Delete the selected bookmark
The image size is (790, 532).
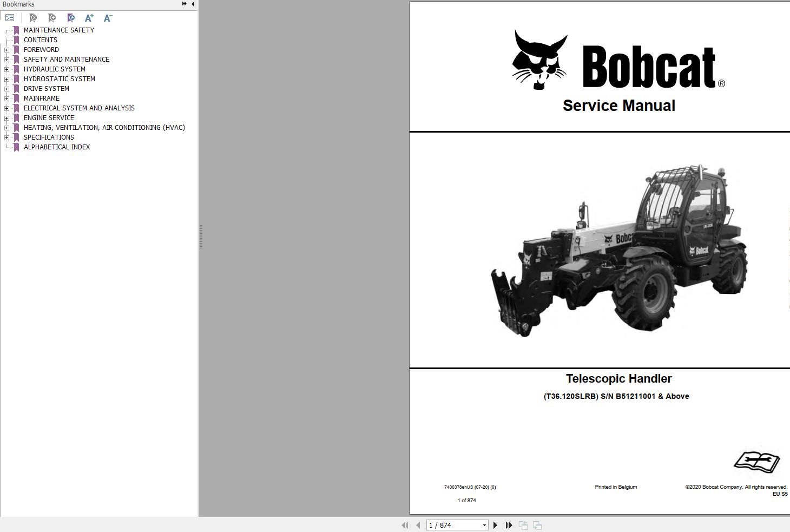33,18
